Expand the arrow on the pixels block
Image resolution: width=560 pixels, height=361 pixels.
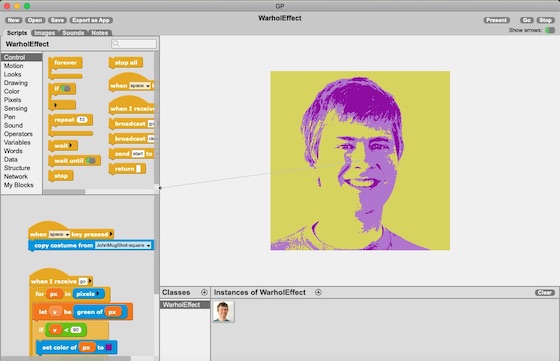(x=98, y=294)
